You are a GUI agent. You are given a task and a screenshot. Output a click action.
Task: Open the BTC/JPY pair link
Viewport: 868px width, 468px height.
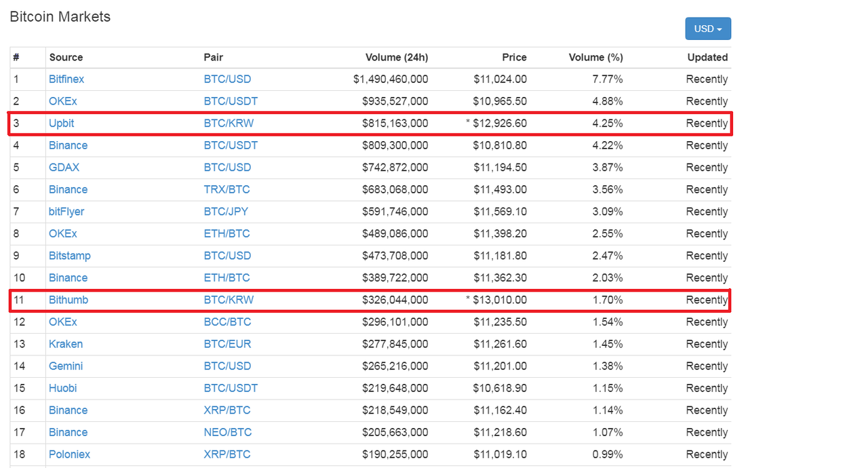pos(226,212)
